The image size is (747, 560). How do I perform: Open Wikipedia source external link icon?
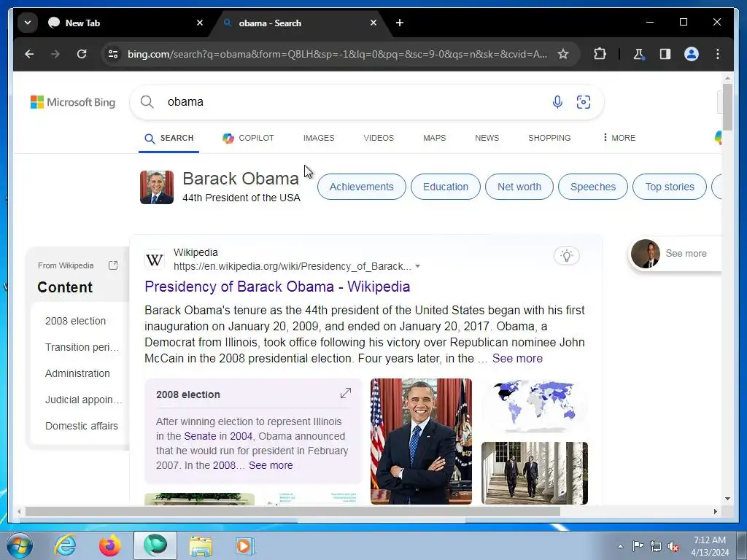[113, 265]
